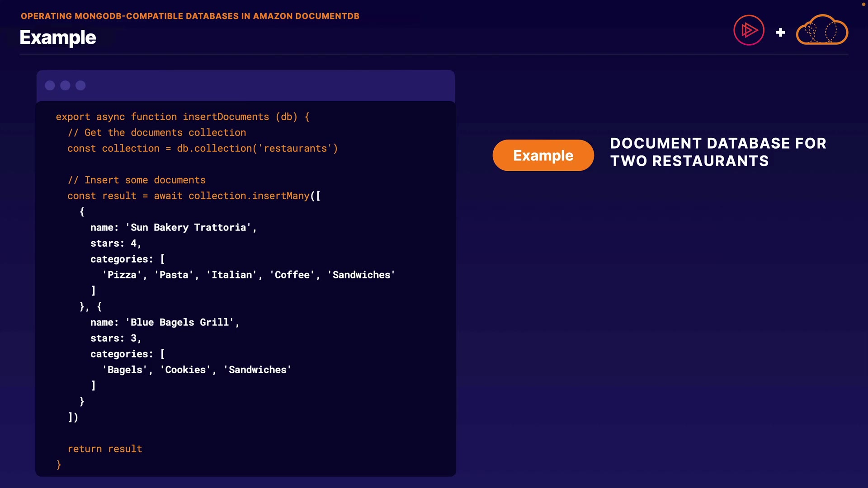The width and height of the screenshot is (868, 488).
Task: Click the small orange dot at top-right corner
Action: click(x=863, y=4)
